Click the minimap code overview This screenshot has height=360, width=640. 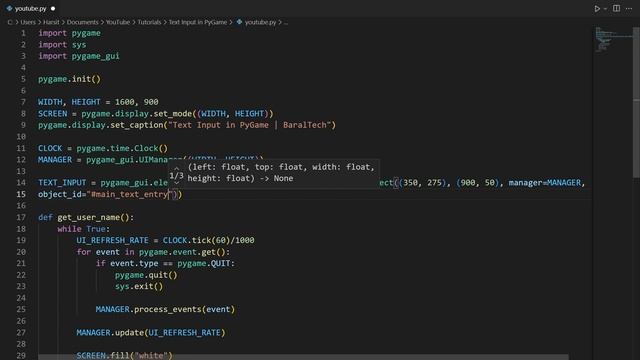pos(612,40)
